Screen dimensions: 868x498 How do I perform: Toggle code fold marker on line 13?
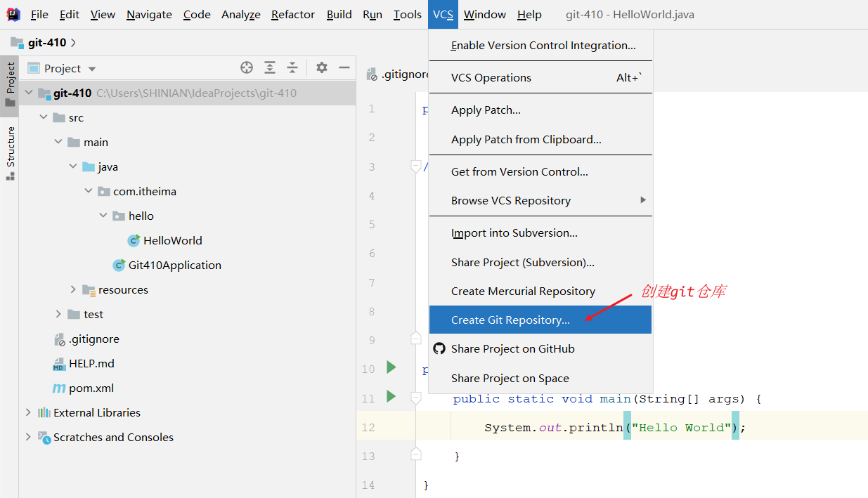pos(415,455)
